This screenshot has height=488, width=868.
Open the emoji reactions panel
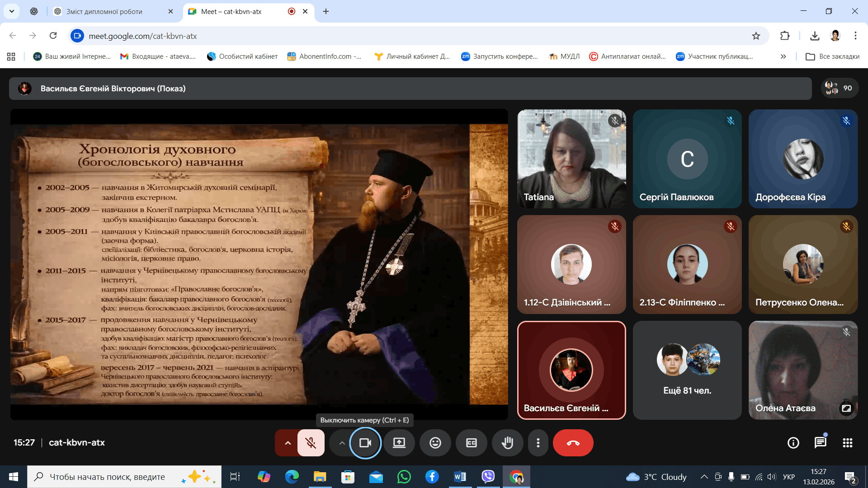click(x=435, y=443)
